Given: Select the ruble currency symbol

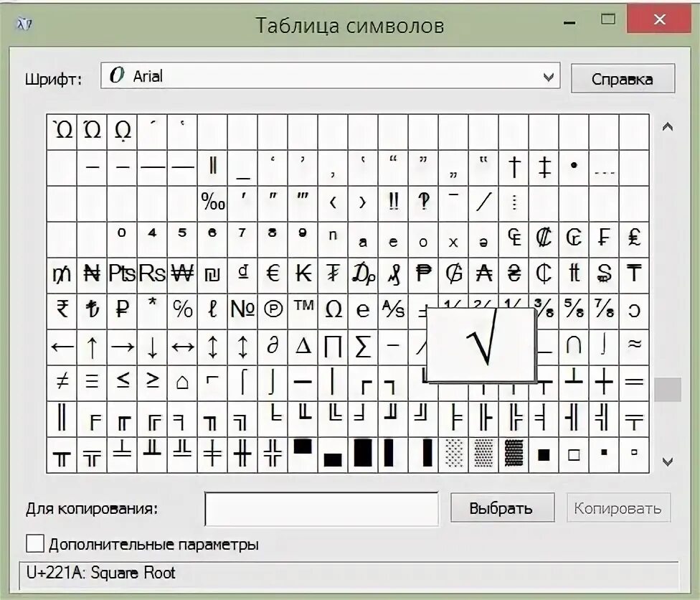Looking at the screenshot, I should click(122, 309).
